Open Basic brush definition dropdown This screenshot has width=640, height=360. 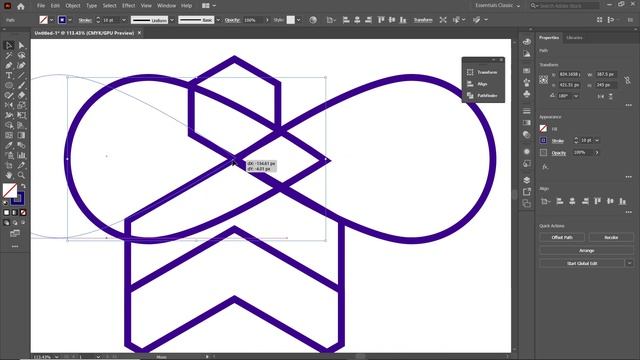click(218, 20)
